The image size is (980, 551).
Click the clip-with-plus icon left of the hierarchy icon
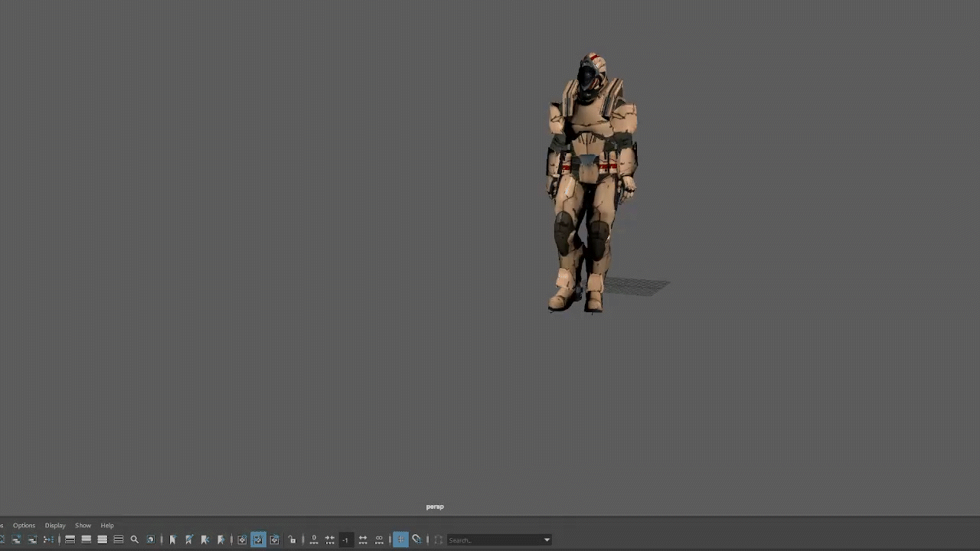(x=32, y=540)
